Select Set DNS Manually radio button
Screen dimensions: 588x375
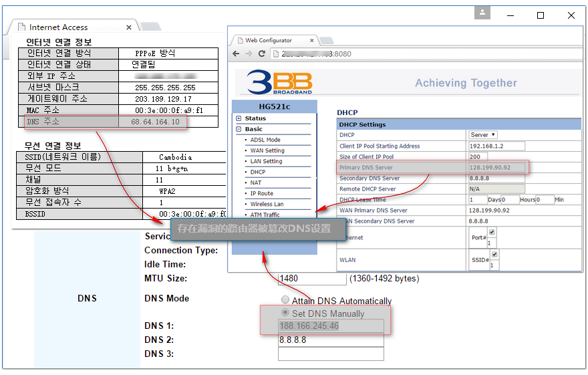(x=285, y=312)
